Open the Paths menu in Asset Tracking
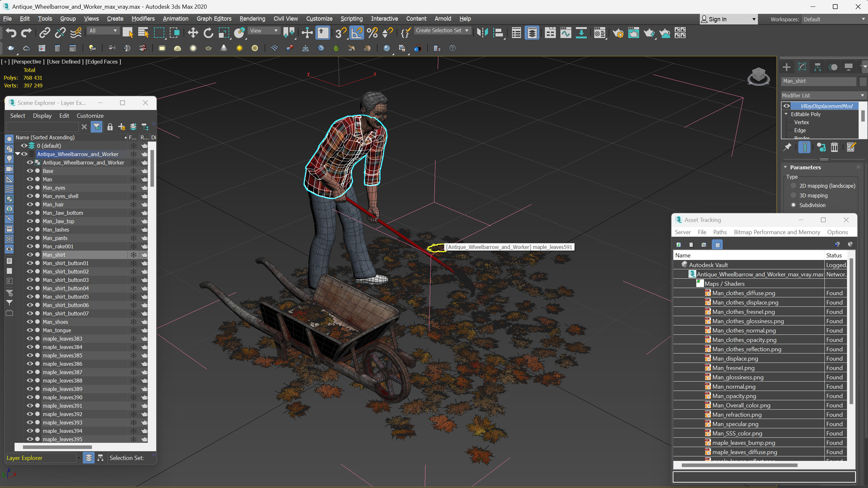 720,232
